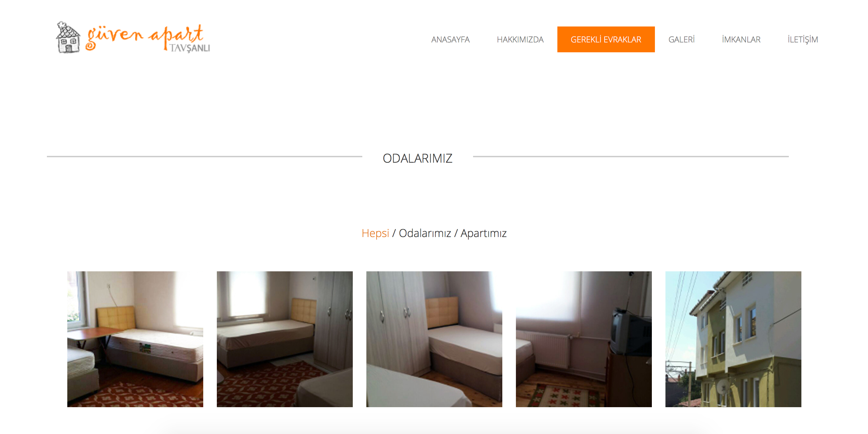Click the house drawing icon in logo
The width and height of the screenshot is (868, 434).
click(68, 37)
